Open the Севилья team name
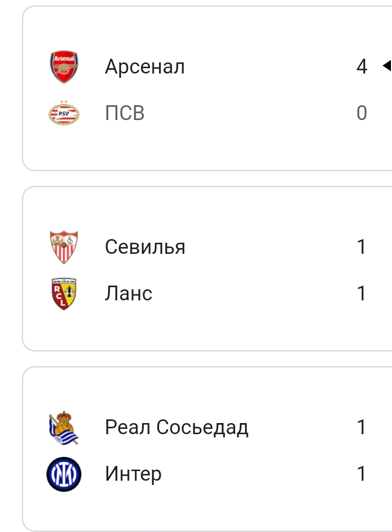 click(x=145, y=247)
